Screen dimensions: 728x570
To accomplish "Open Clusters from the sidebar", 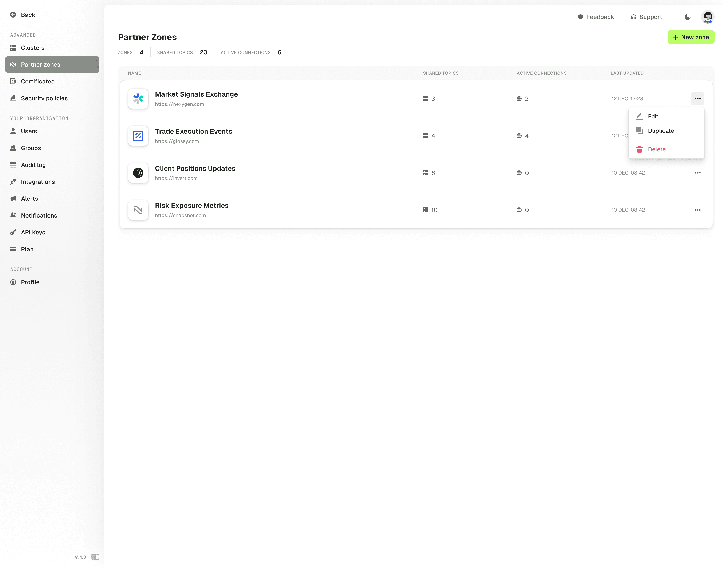I will pyautogui.click(x=33, y=48).
